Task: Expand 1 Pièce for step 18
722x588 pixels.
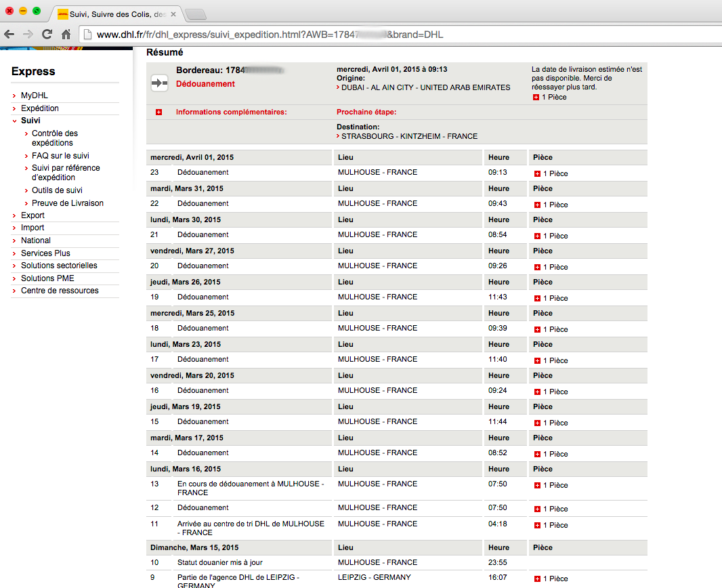Action: tap(537, 329)
